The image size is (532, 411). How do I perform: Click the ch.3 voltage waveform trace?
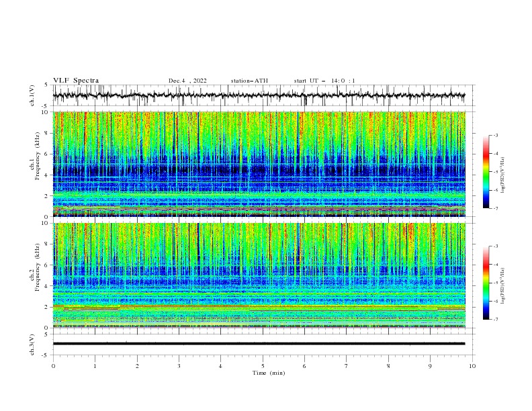tap(259, 344)
